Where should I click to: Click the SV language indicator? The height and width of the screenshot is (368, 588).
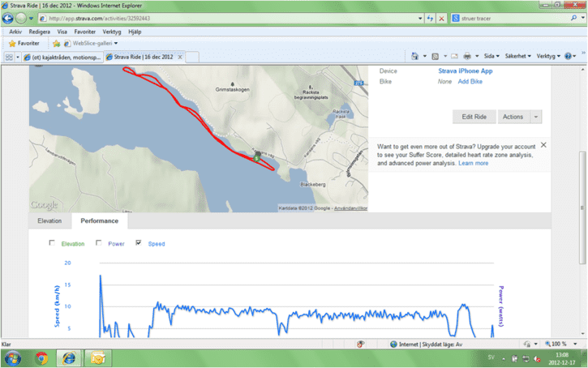pyautogui.click(x=491, y=357)
